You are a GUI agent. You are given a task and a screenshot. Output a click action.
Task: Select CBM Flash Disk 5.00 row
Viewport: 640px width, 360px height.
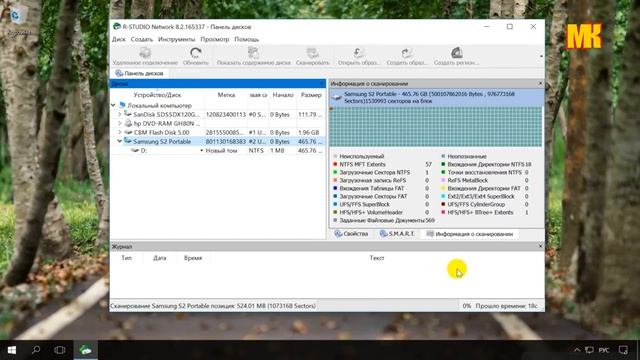(218, 132)
